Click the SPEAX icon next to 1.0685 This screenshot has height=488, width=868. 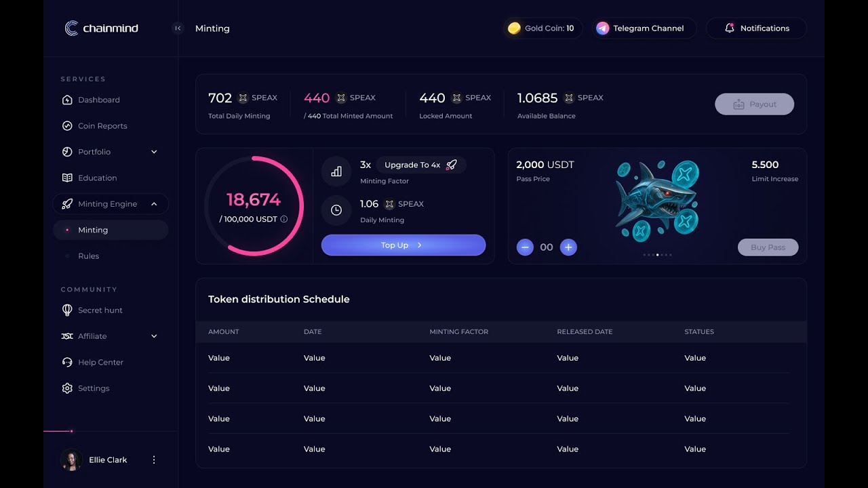point(569,98)
